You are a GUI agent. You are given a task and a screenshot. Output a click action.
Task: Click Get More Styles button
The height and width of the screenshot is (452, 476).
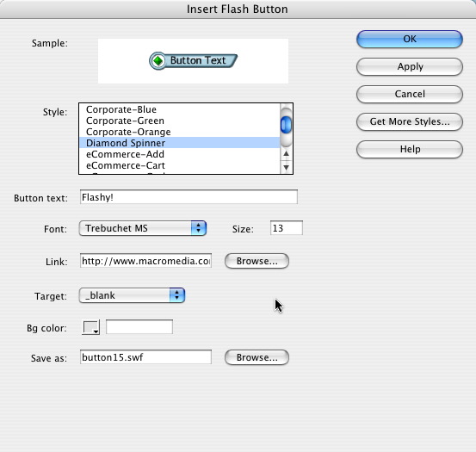click(410, 121)
